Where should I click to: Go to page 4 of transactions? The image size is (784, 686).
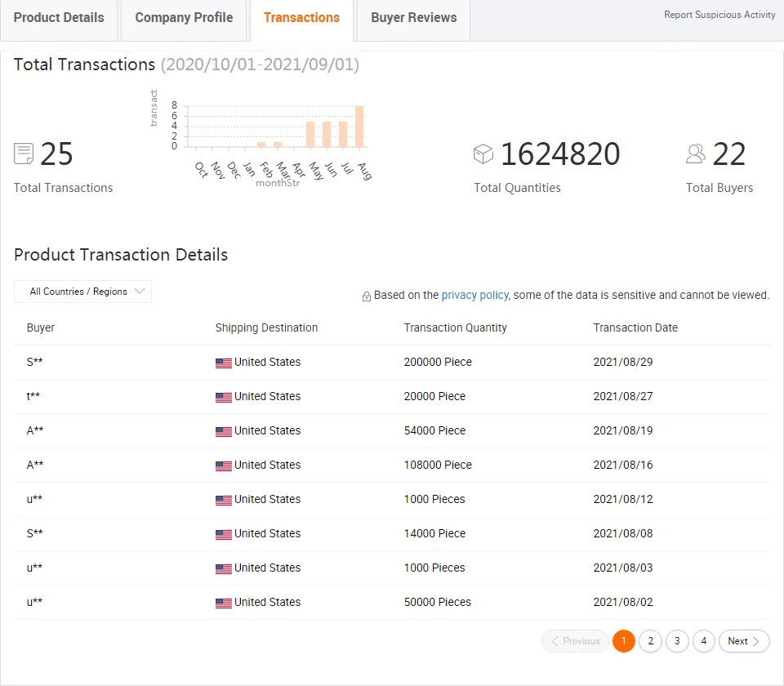coord(704,641)
